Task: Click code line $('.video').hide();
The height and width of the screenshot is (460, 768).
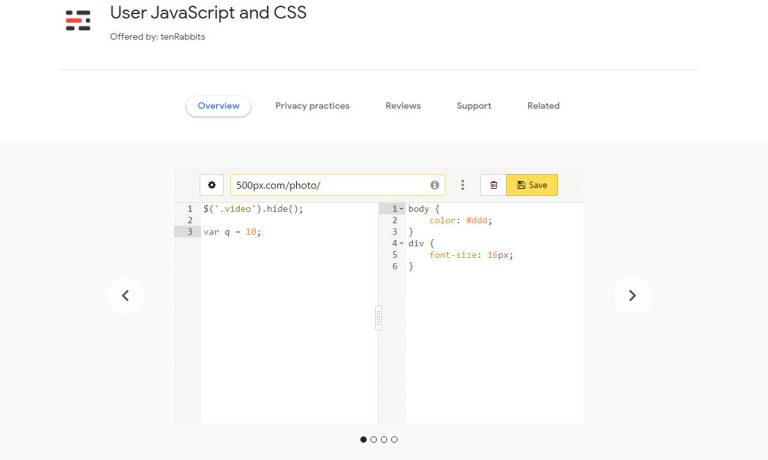Action: [253, 209]
